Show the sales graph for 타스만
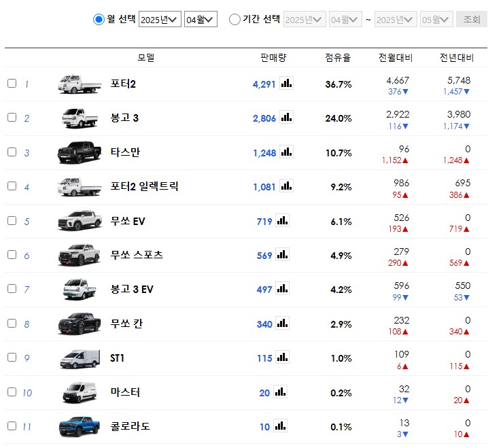The image size is (503, 448). 286,152
